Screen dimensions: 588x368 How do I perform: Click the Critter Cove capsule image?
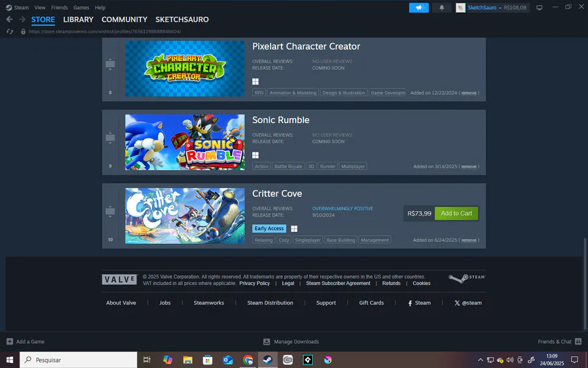click(x=185, y=216)
